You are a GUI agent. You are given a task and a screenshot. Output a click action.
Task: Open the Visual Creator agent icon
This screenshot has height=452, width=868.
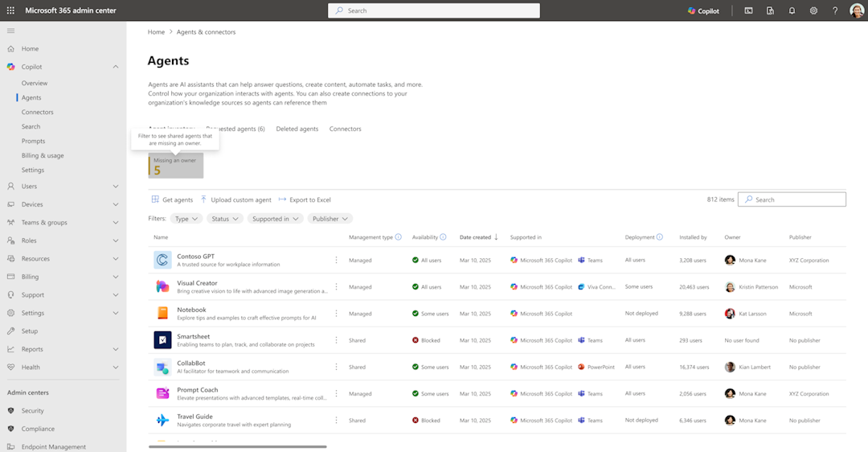(162, 286)
